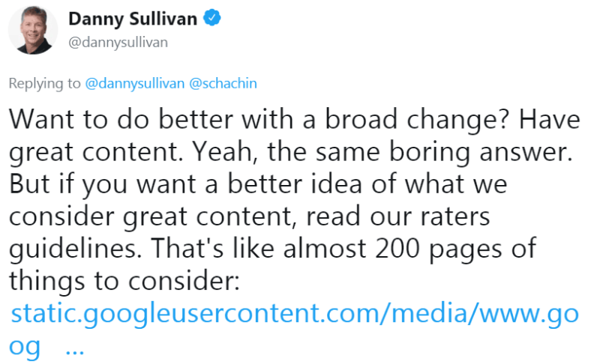Open the static.googleusercontent.com media link
Screen dimensions: 591x364
coord(295,314)
